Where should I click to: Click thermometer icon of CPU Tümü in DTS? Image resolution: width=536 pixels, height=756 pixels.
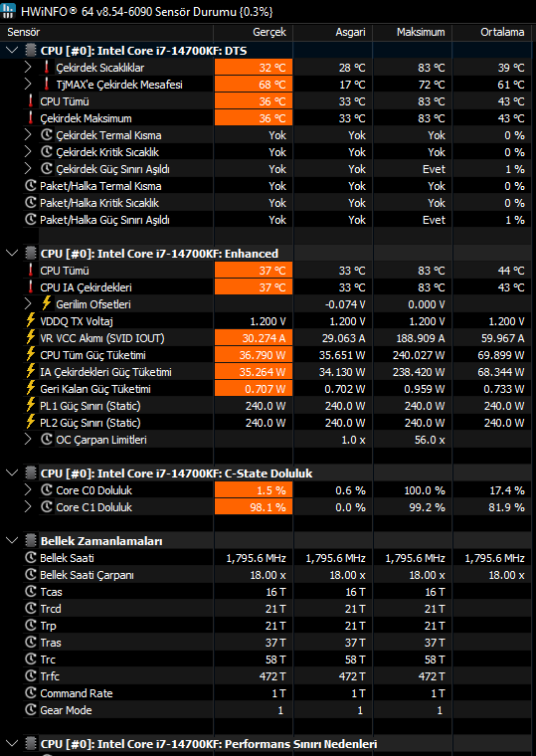[x=31, y=101]
